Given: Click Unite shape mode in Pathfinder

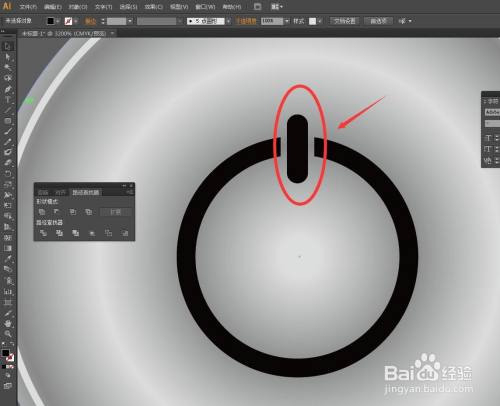Looking at the screenshot, I should pyautogui.click(x=42, y=212).
